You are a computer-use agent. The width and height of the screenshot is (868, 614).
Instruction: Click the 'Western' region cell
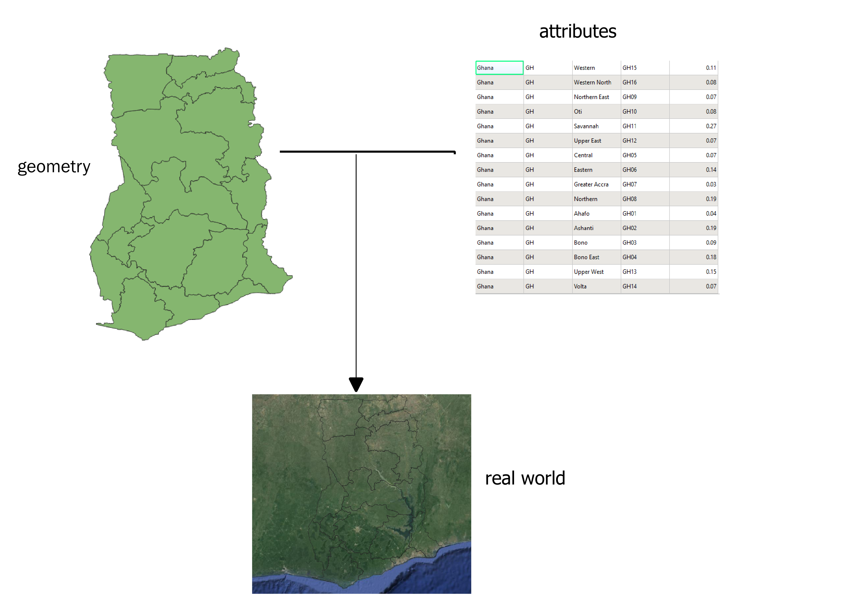click(x=596, y=68)
